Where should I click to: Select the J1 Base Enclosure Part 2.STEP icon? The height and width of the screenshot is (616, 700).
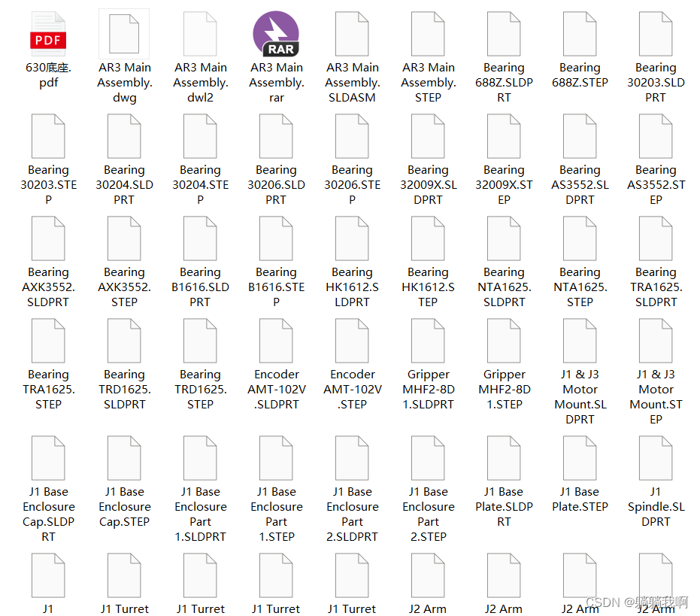(428, 458)
